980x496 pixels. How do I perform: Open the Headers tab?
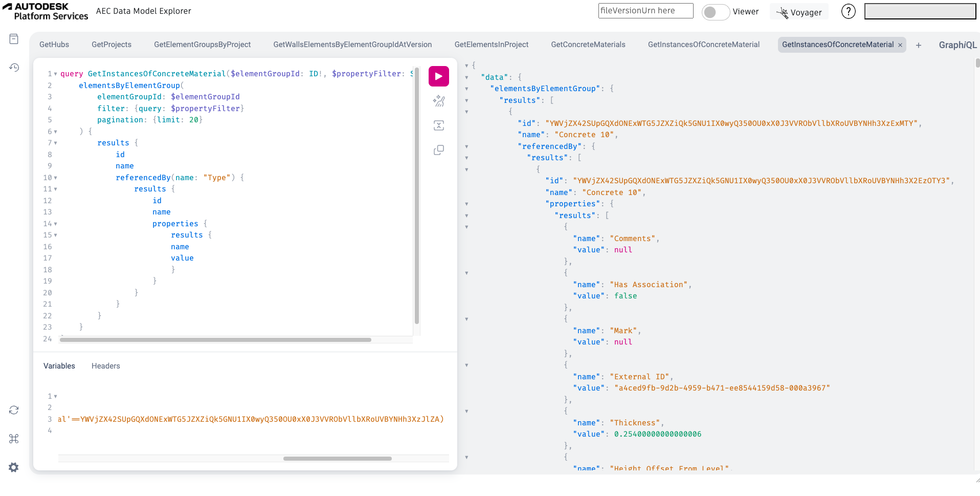click(x=105, y=366)
